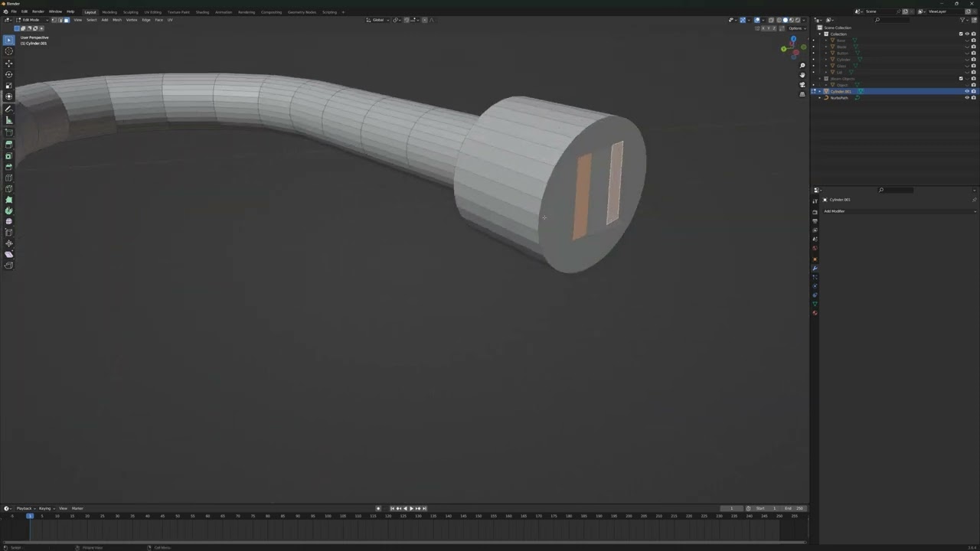Select the Rotate tool
Image resolution: width=980 pixels, height=551 pixels.
pyautogui.click(x=9, y=74)
